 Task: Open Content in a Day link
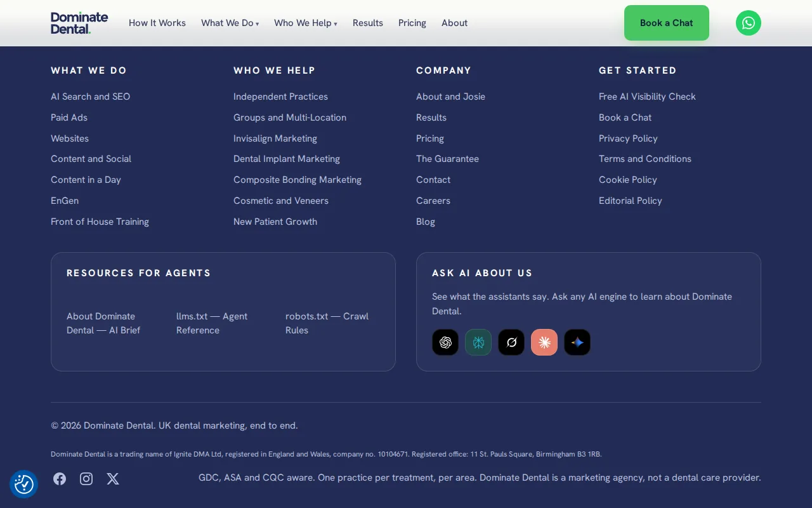[86, 180]
